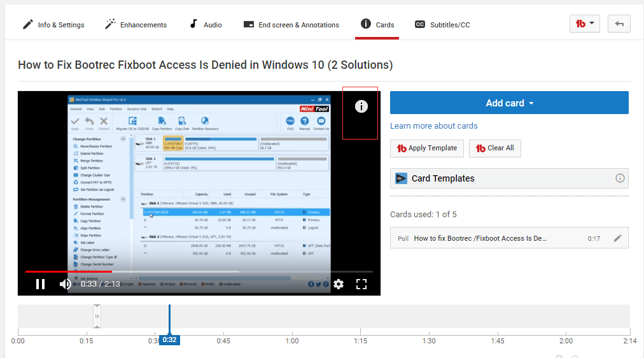
Task: Go to End screen & Annotations tab
Action: coord(291,25)
